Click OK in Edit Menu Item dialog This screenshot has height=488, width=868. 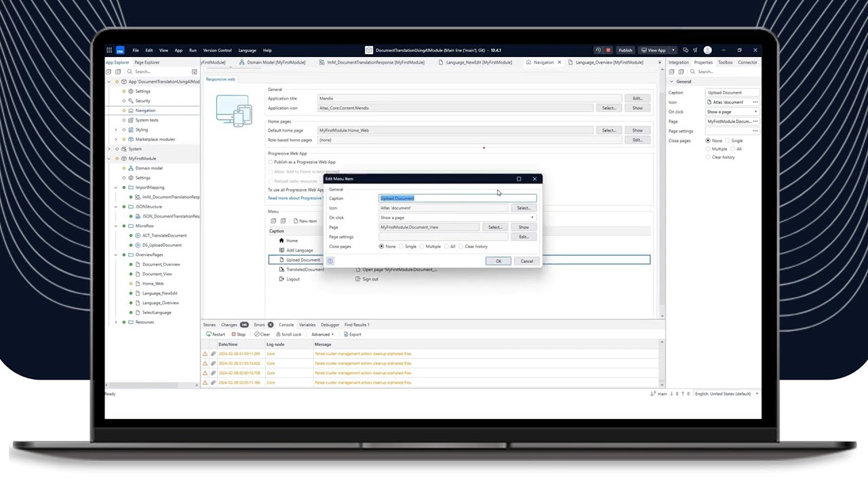tap(498, 261)
